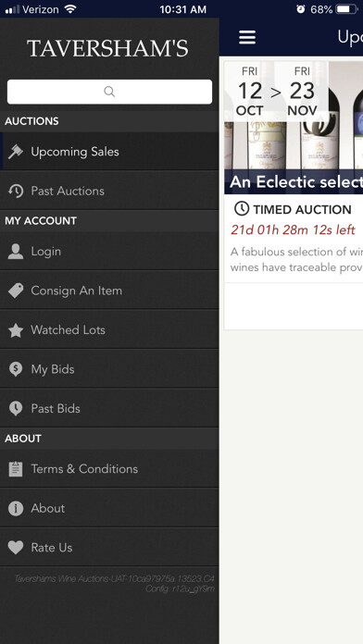Tap the Rate Us option
This screenshot has height=644, width=363.
coord(109,548)
